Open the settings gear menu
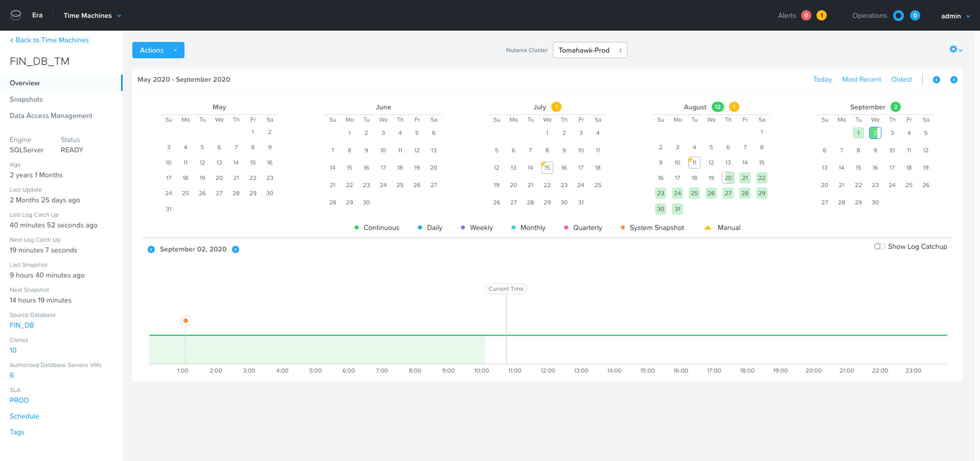 [x=954, y=50]
